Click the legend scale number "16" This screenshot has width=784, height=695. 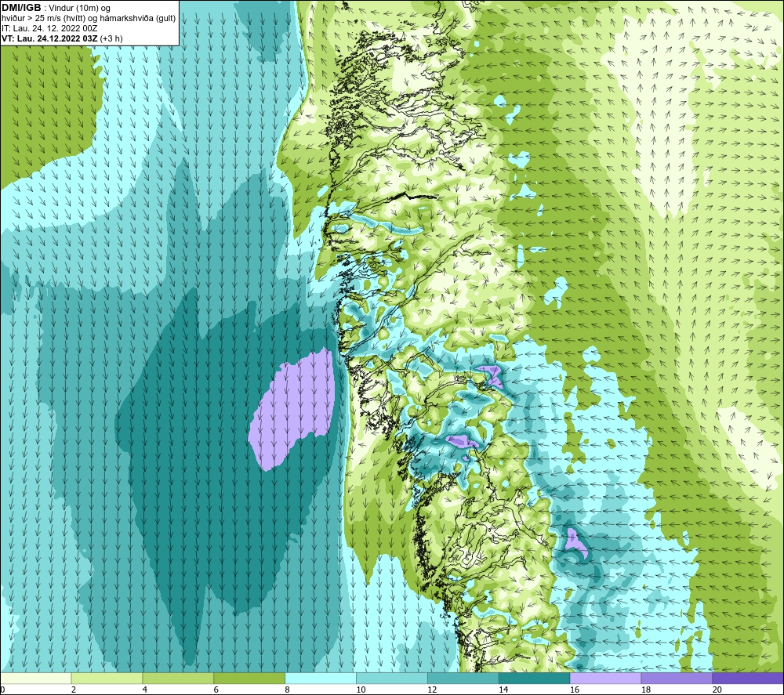click(x=575, y=690)
